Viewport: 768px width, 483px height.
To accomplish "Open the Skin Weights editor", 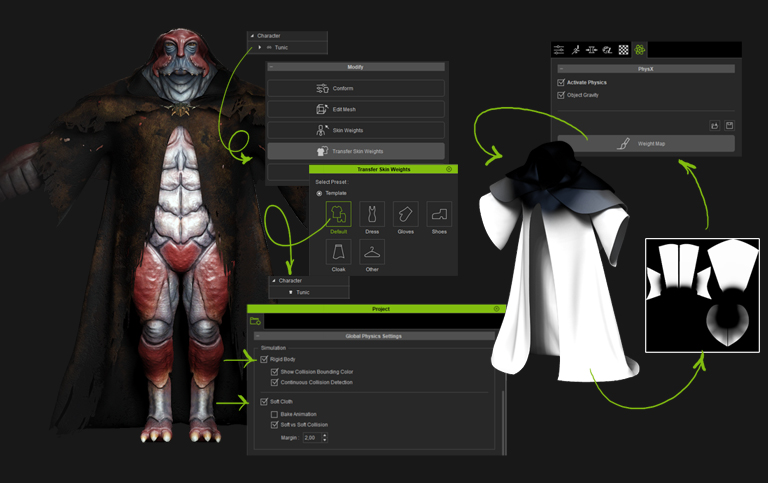I will (356, 130).
